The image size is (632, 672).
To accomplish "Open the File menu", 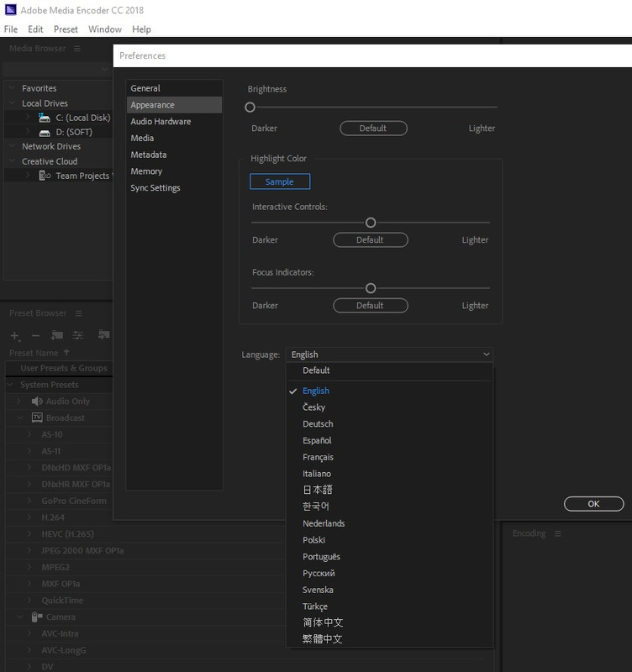I will click(11, 29).
